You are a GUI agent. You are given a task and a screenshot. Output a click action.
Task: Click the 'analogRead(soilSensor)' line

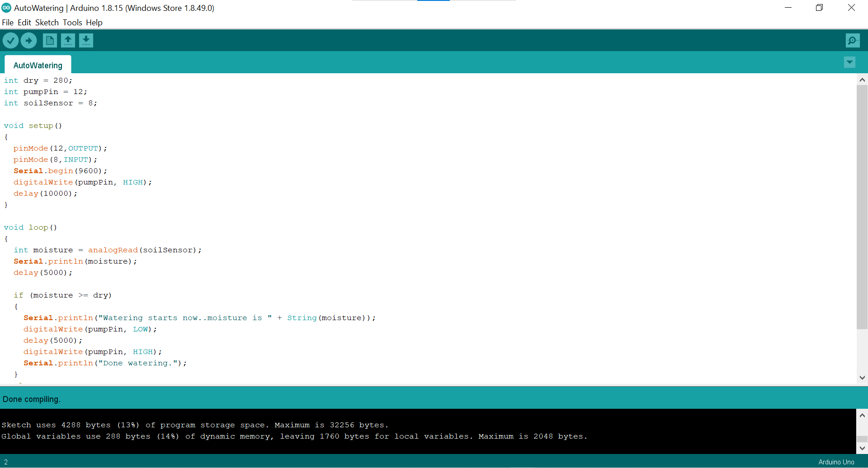tap(108, 250)
